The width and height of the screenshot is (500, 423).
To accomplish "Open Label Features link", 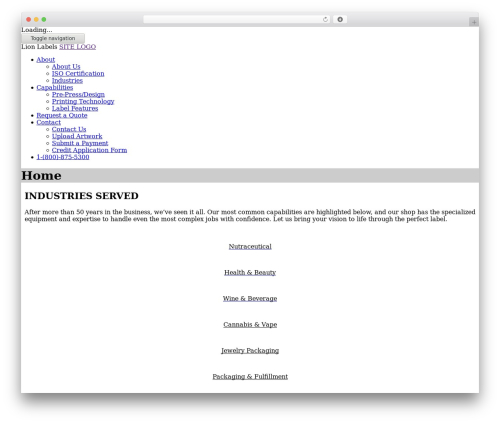I will [x=75, y=109].
